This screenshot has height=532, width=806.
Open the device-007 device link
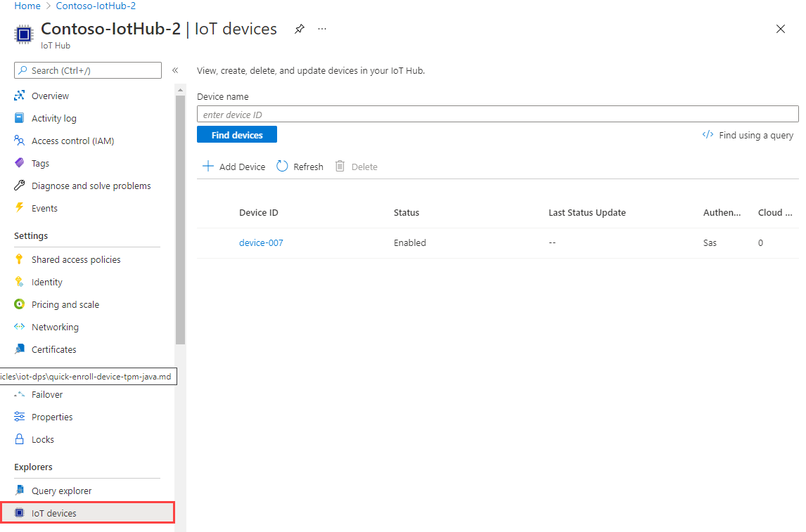[261, 243]
